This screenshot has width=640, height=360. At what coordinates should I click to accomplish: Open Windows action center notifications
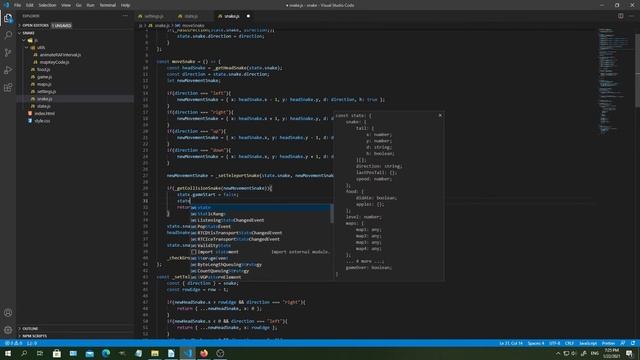click(x=629, y=353)
